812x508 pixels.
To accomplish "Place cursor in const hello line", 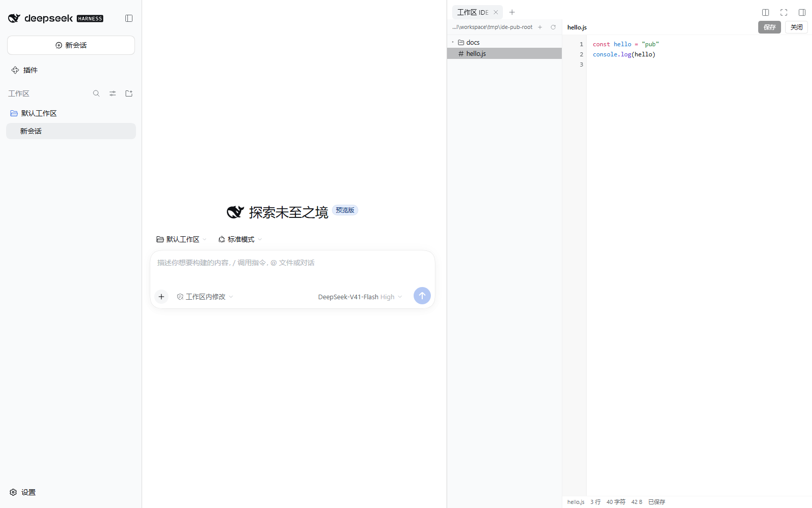I will pyautogui.click(x=626, y=44).
